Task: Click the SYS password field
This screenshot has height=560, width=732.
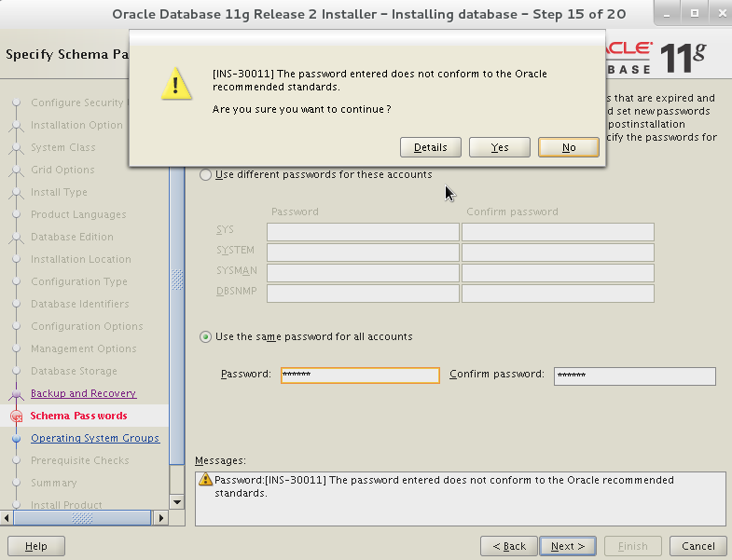Action: click(363, 232)
